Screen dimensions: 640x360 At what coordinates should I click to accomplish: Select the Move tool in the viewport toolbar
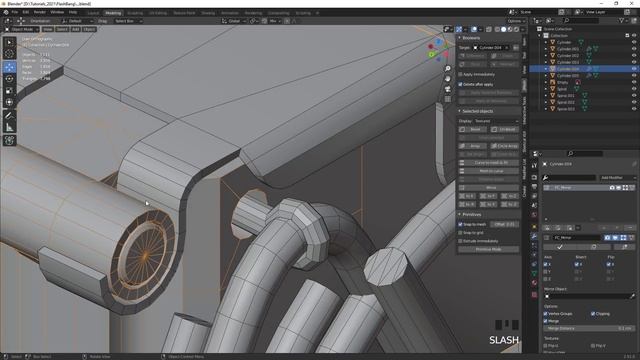point(9,67)
